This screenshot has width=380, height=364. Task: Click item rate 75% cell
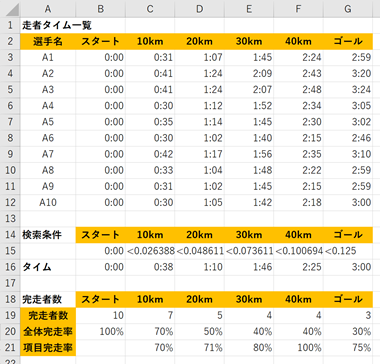click(348, 348)
